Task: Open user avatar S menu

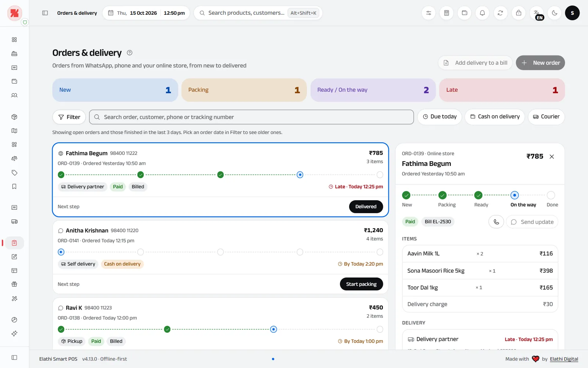Action: 572,13
